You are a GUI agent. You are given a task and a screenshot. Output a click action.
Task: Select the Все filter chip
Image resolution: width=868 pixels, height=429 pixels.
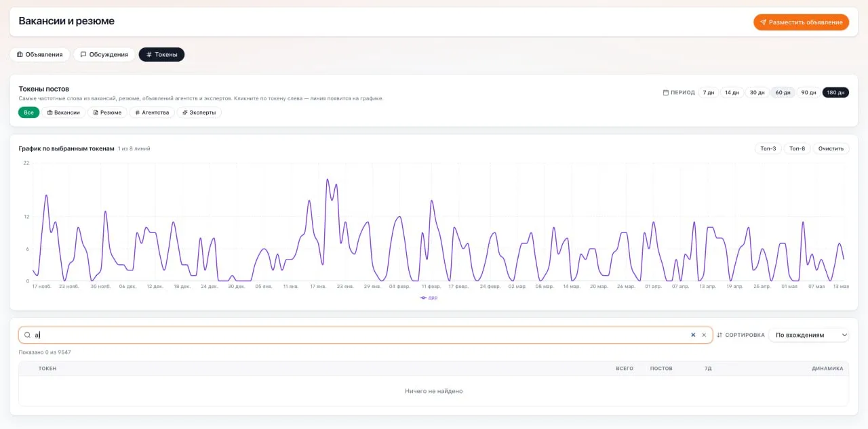[28, 113]
